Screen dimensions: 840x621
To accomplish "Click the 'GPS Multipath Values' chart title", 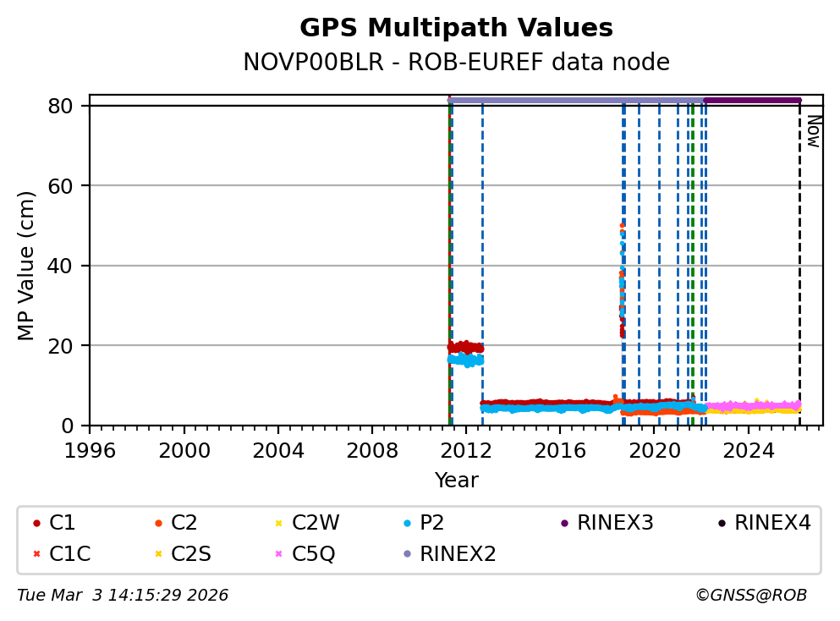I will 456,28.
